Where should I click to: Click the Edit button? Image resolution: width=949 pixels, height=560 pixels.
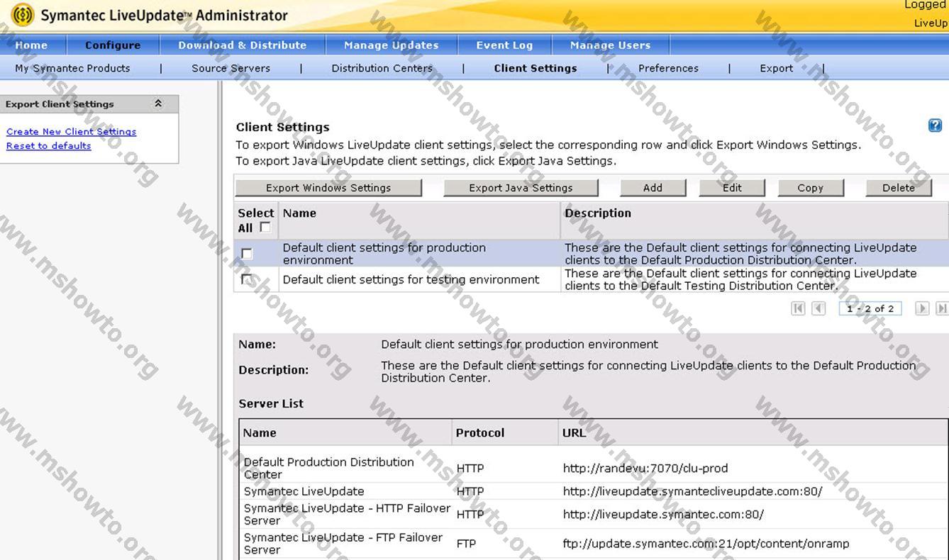732,188
